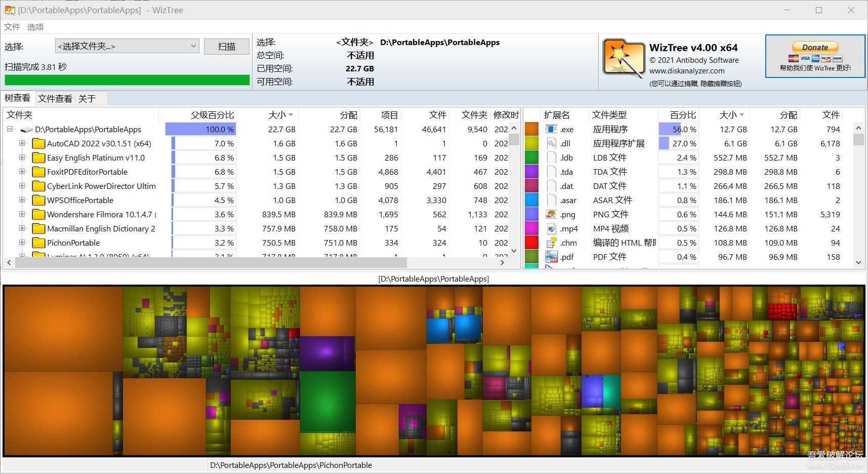Select the .dll application extension icon
This screenshot has height=474, width=868.
click(551, 143)
